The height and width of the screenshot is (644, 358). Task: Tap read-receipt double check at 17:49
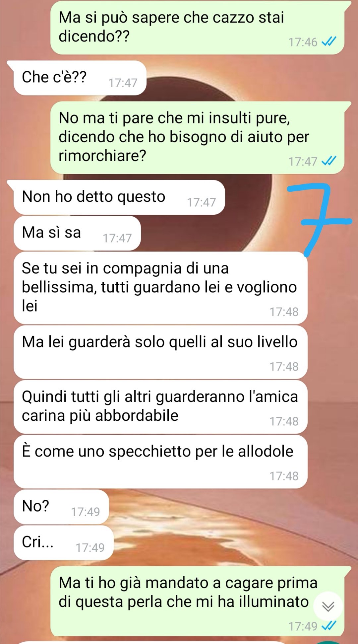[x=329, y=626]
